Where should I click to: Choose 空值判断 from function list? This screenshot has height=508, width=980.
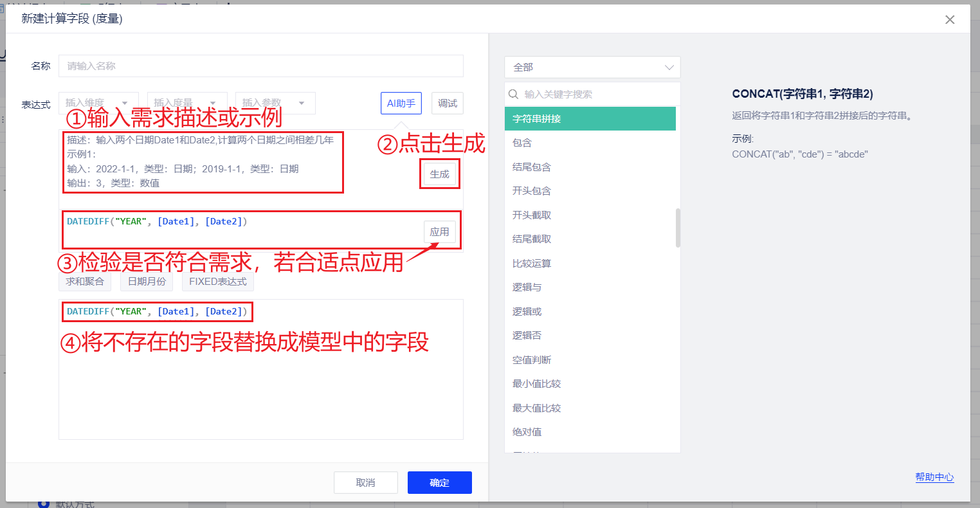532,359
